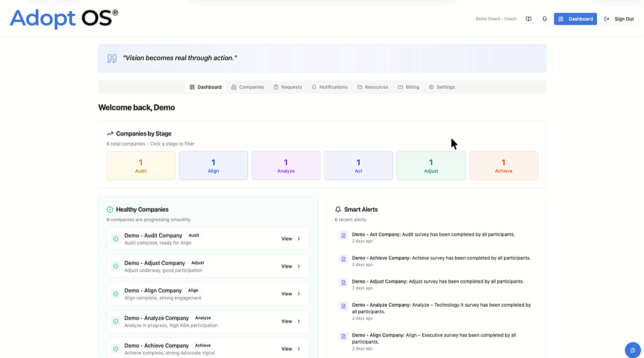Click the Billing card icon
Image resolution: width=644 pixels, height=358 pixels.
(x=400, y=87)
